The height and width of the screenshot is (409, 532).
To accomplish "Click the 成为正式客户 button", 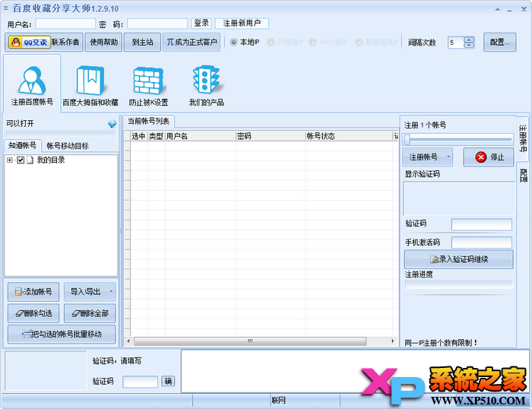I will (192, 42).
